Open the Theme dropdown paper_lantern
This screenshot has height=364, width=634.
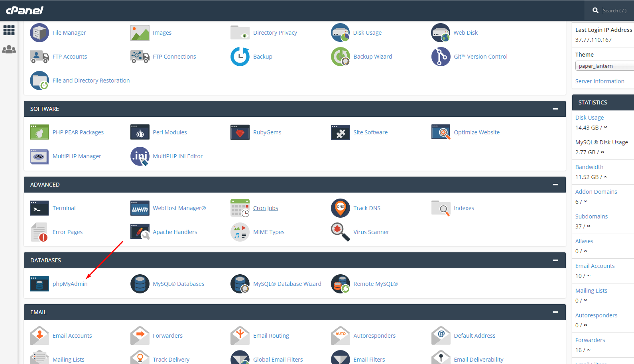click(604, 66)
